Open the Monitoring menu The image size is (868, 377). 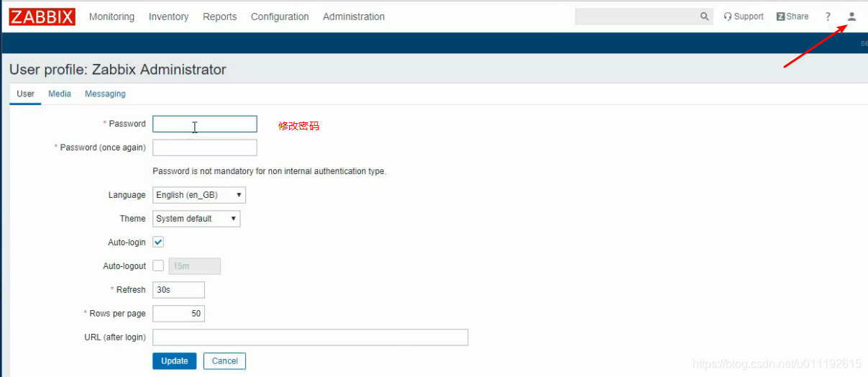click(x=111, y=17)
